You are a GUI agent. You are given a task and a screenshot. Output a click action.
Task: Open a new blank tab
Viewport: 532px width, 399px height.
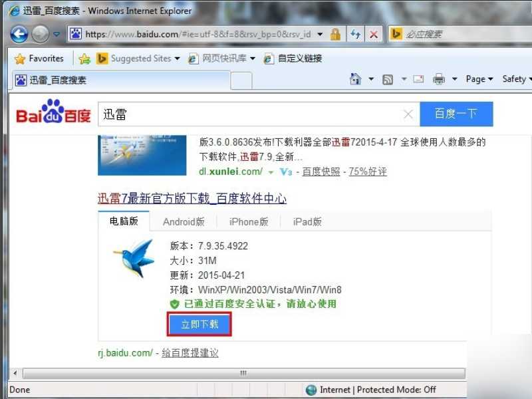[241, 80]
